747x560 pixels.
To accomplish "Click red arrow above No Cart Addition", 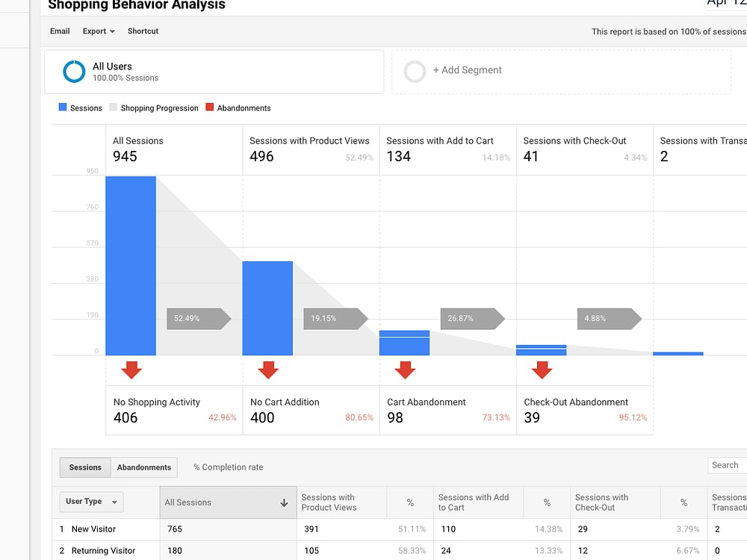I will tap(267, 370).
